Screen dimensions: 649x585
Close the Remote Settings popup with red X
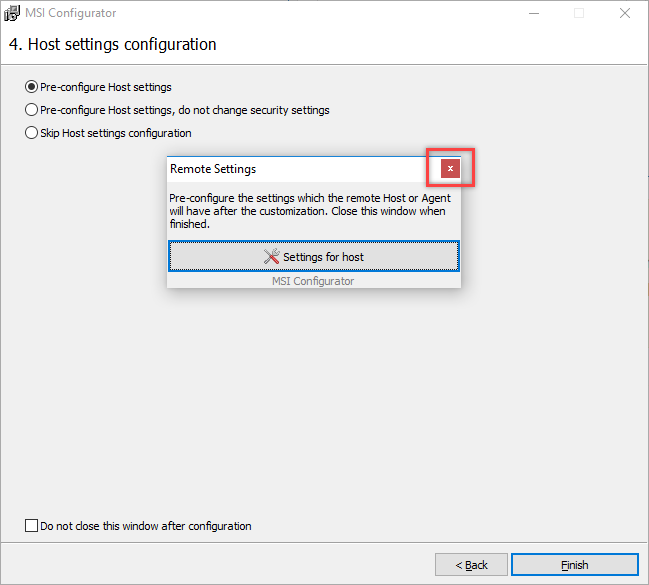click(450, 169)
